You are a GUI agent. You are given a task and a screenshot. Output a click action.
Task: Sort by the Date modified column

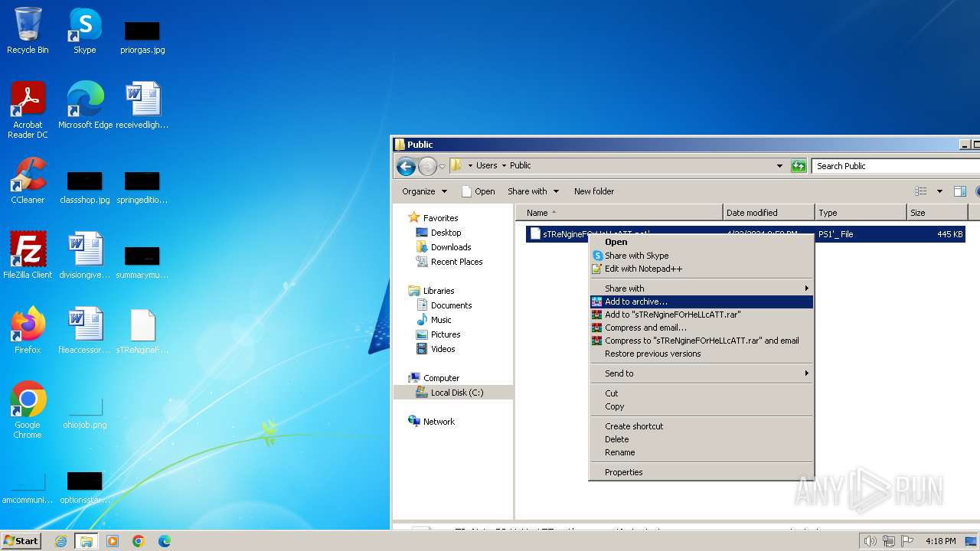click(x=768, y=213)
